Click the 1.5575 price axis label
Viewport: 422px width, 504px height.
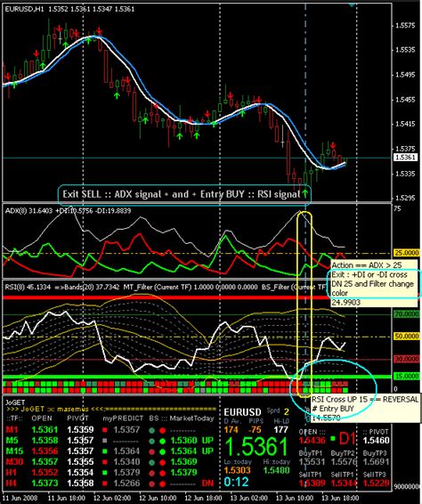(x=405, y=25)
